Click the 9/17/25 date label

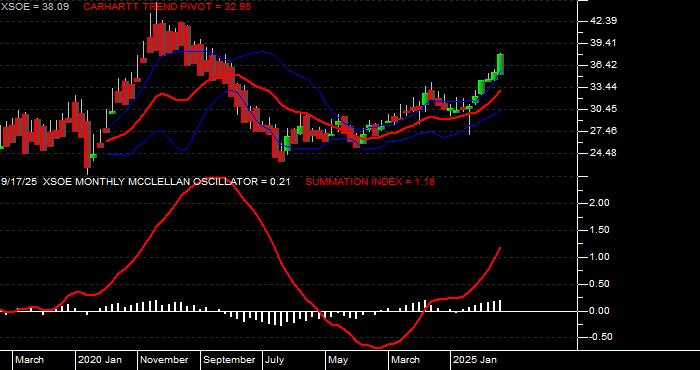(x=19, y=182)
